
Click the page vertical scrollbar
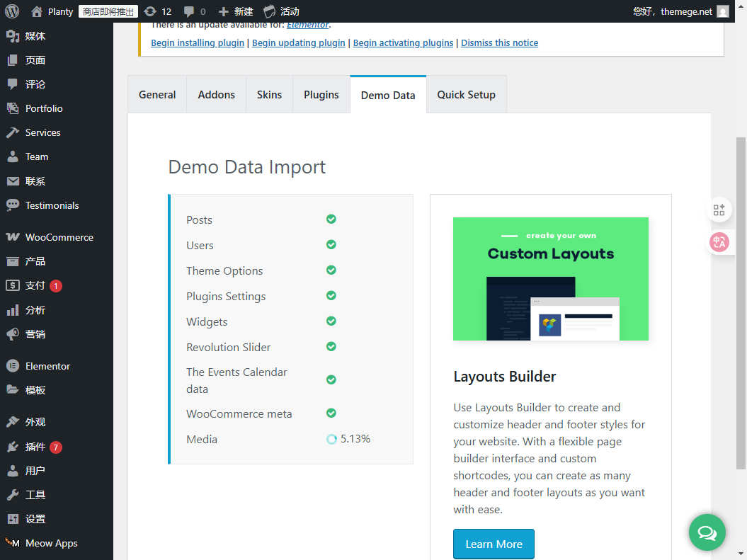point(741,303)
